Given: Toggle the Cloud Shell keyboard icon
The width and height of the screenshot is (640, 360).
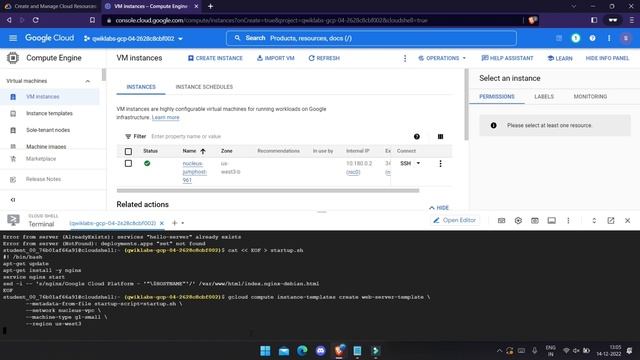Looking at the screenshot, I should (501, 220).
